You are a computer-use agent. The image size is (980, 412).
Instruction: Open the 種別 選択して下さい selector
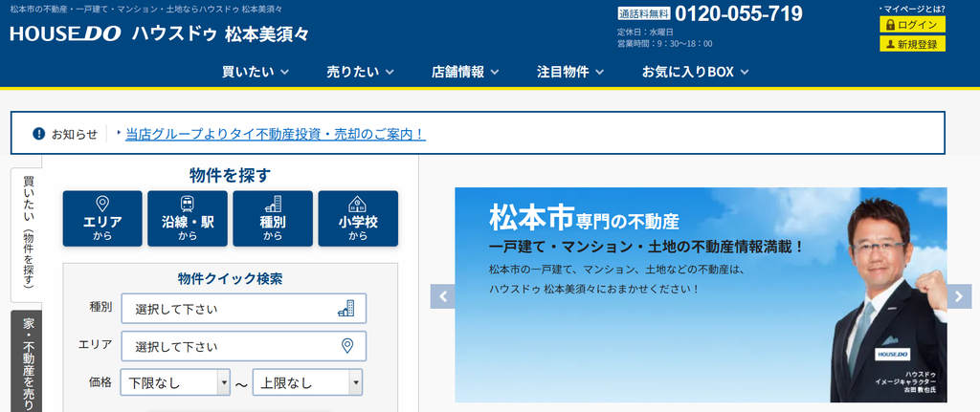244,309
